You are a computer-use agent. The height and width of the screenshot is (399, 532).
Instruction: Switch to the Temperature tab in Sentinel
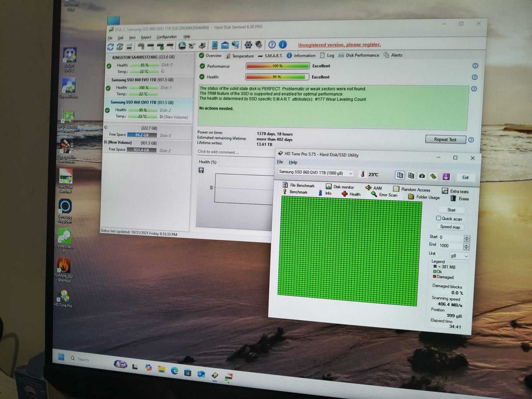point(240,56)
